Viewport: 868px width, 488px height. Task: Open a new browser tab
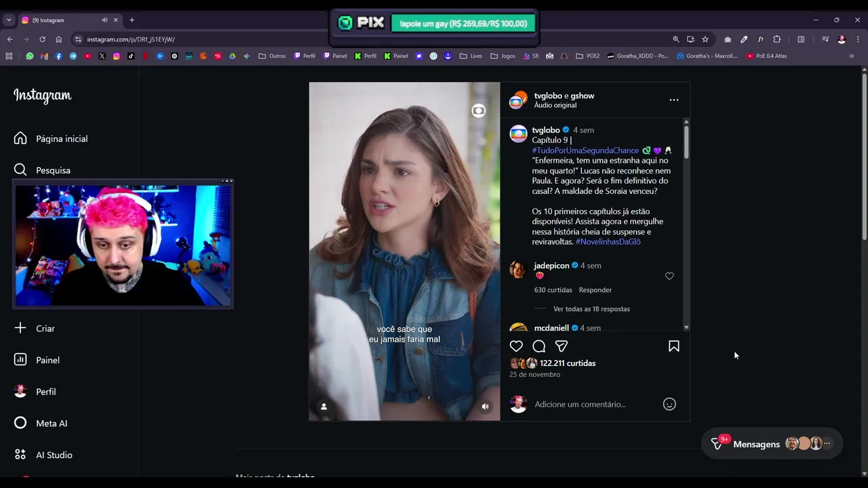point(132,20)
